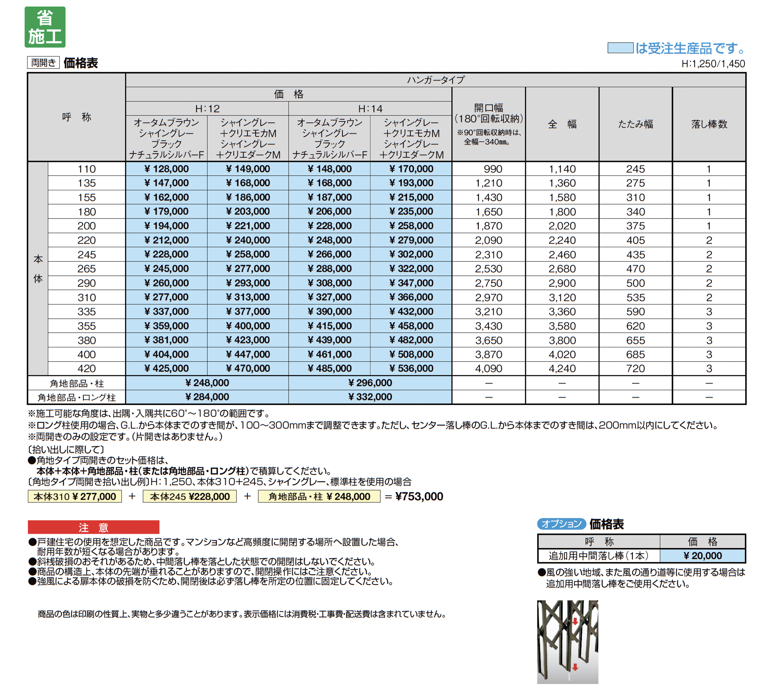Screen dimensions: 775x700
Task: Click the blue オプション badge
Action: (561, 523)
